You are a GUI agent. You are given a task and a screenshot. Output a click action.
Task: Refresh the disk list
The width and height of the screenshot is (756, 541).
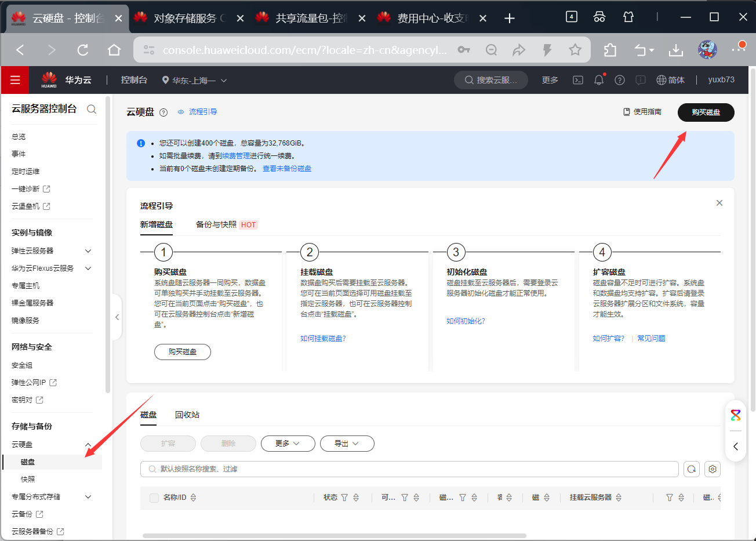coord(692,469)
